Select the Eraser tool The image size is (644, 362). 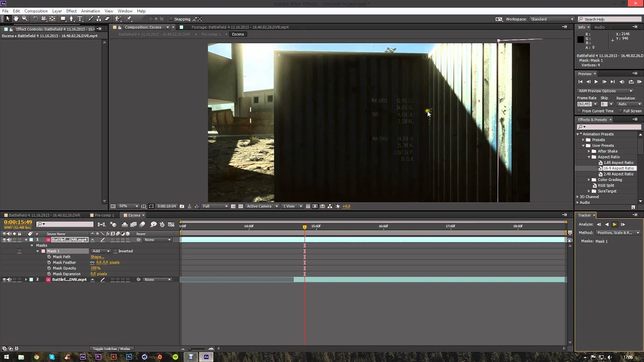pos(107,19)
